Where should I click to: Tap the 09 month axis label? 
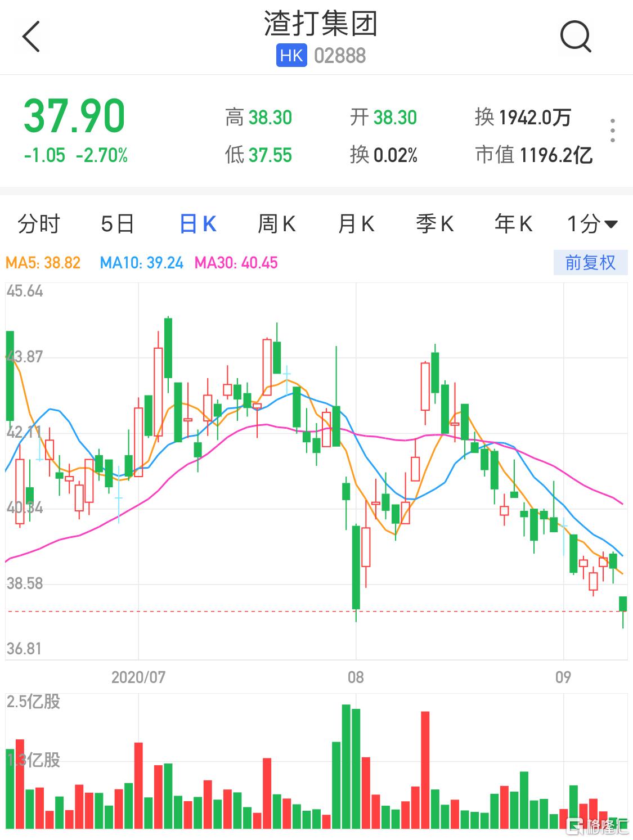(563, 677)
